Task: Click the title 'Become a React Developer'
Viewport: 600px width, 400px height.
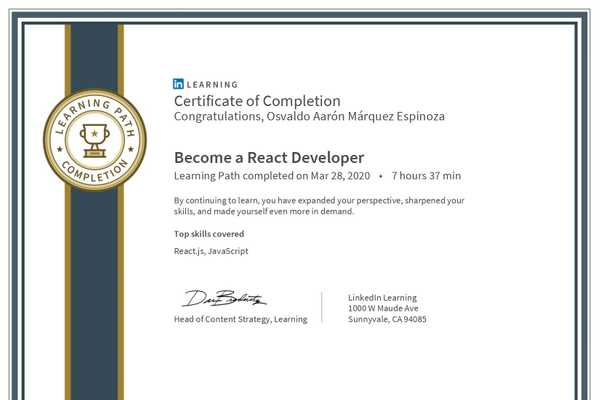Action: click(x=269, y=157)
